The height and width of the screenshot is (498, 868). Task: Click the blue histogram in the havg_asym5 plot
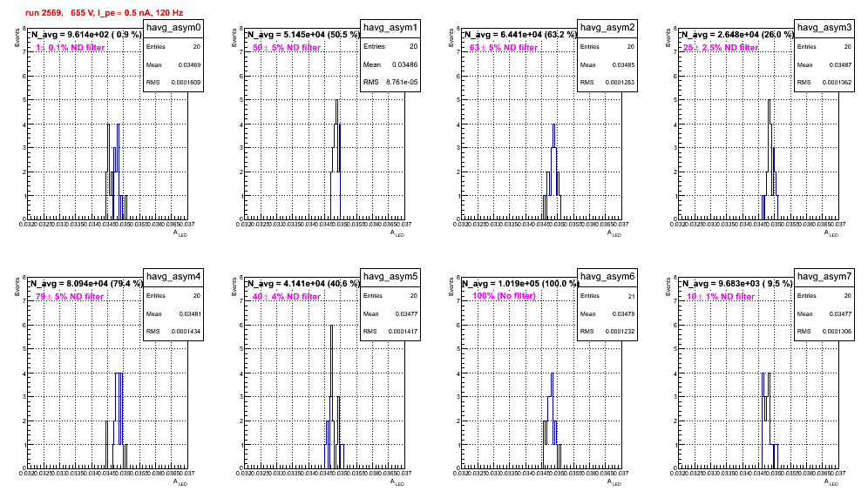(334, 396)
